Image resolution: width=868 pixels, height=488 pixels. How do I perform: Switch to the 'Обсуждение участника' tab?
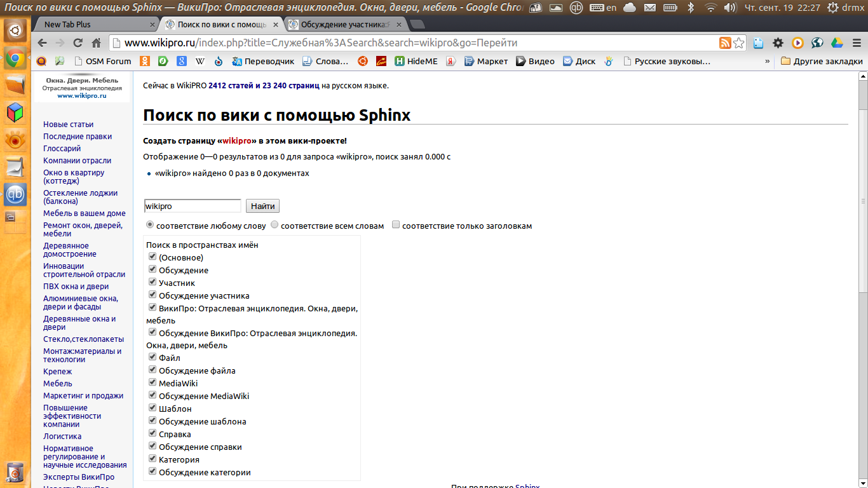[346, 25]
